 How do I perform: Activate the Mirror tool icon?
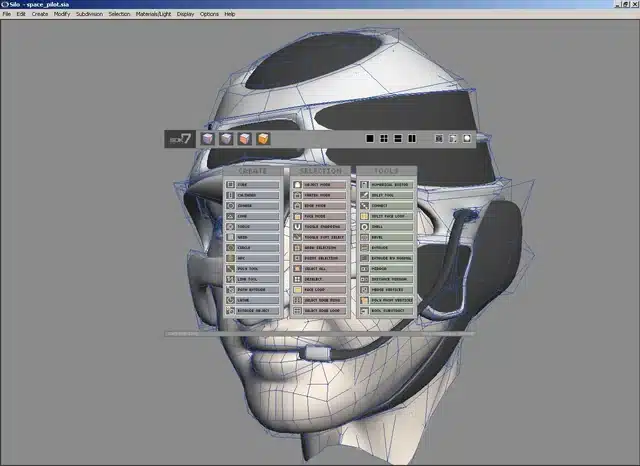[364, 269]
